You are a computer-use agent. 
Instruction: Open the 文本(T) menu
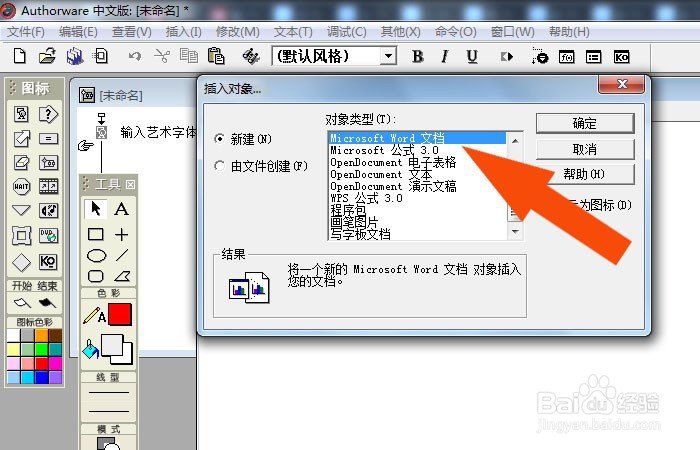coord(293,32)
